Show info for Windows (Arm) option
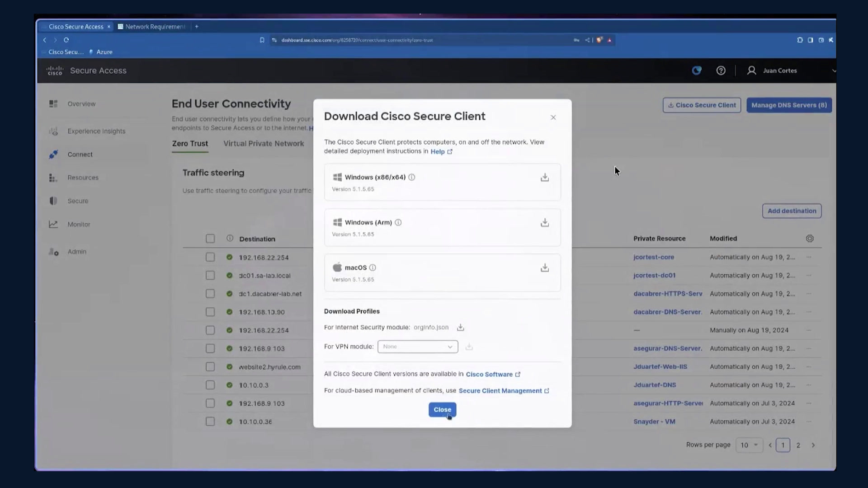 pos(398,222)
